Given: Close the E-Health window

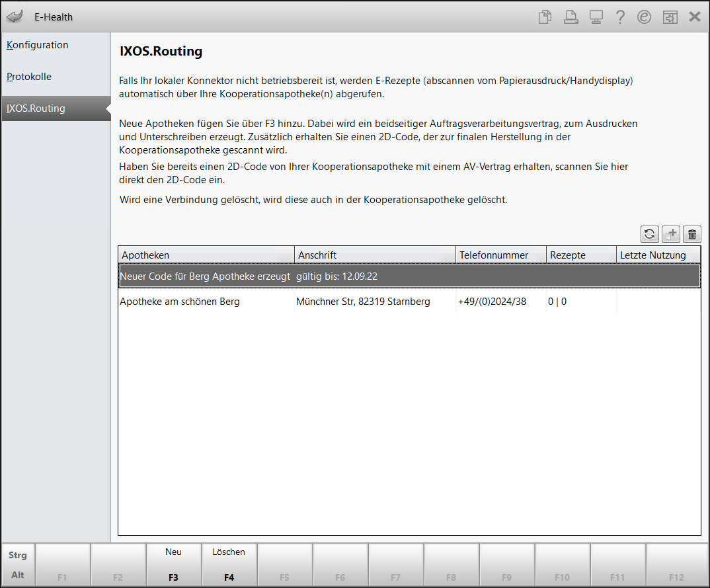Looking at the screenshot, I should pyautogui.click(x=695, y=17).
